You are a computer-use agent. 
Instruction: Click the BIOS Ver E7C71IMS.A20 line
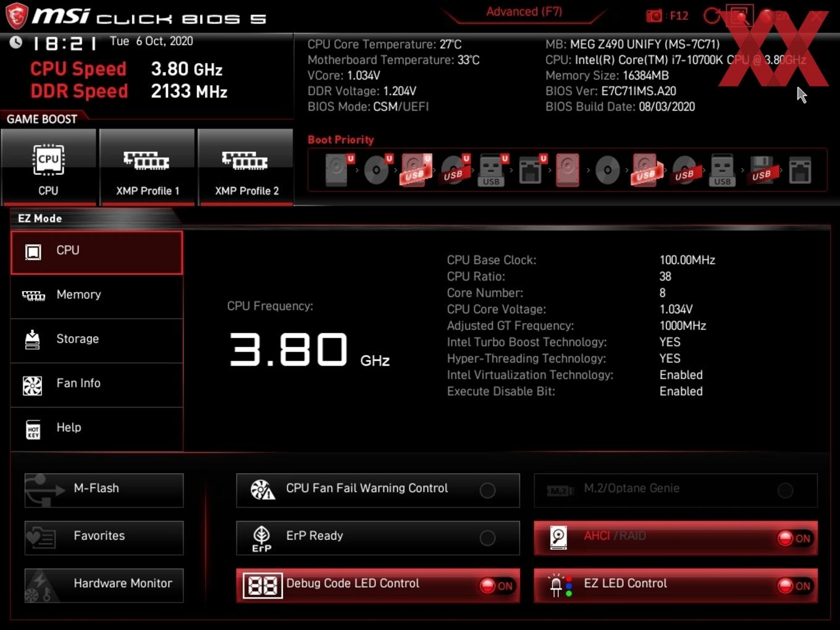pos(611,91)
